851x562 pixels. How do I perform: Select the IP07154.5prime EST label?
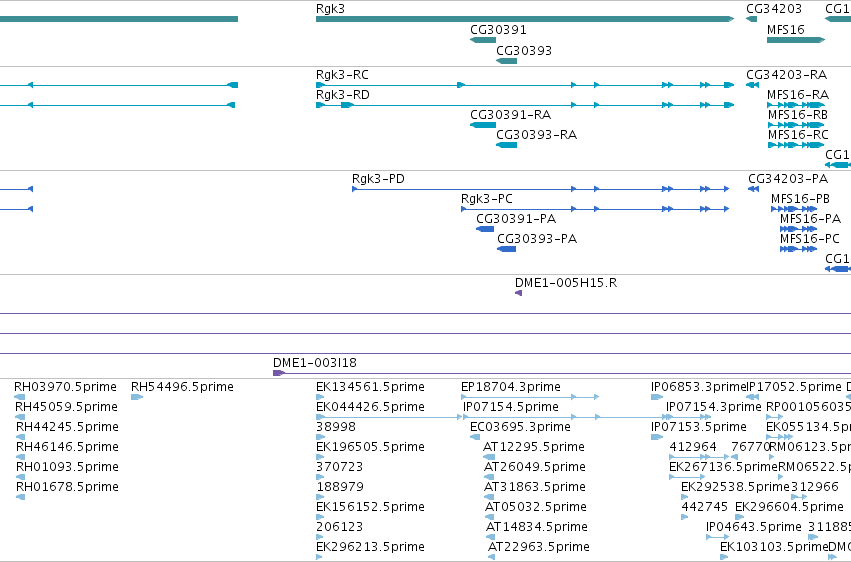[x=511, y=407]
